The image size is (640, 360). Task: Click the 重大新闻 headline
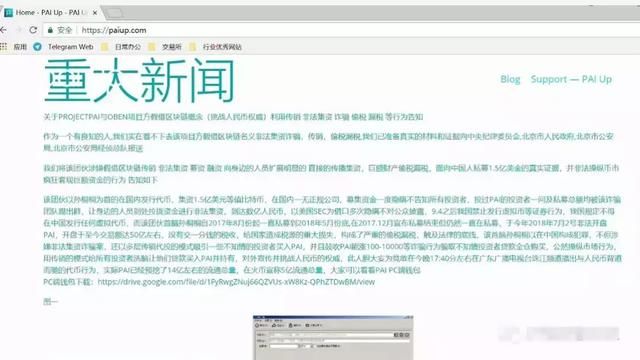pos(139,80)
